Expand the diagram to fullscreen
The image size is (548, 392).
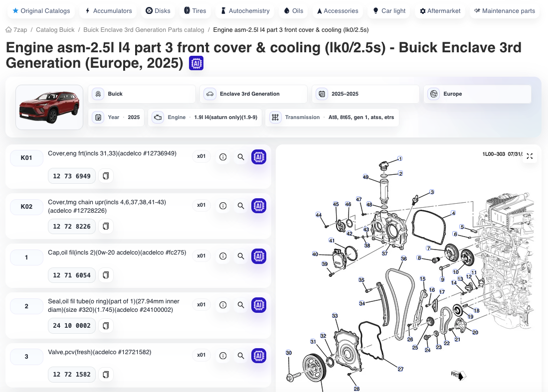coord(530,156)
